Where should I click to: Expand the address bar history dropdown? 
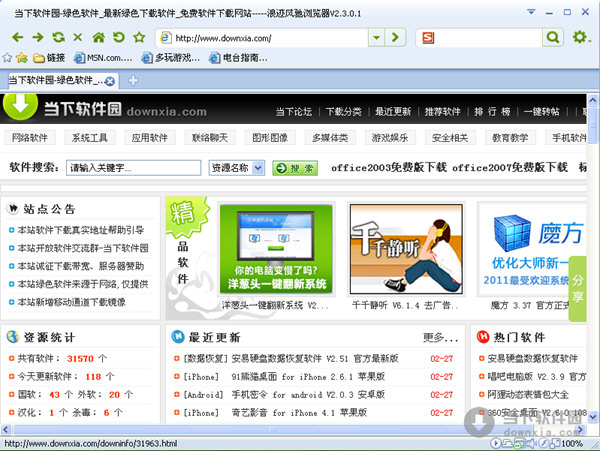377,37
